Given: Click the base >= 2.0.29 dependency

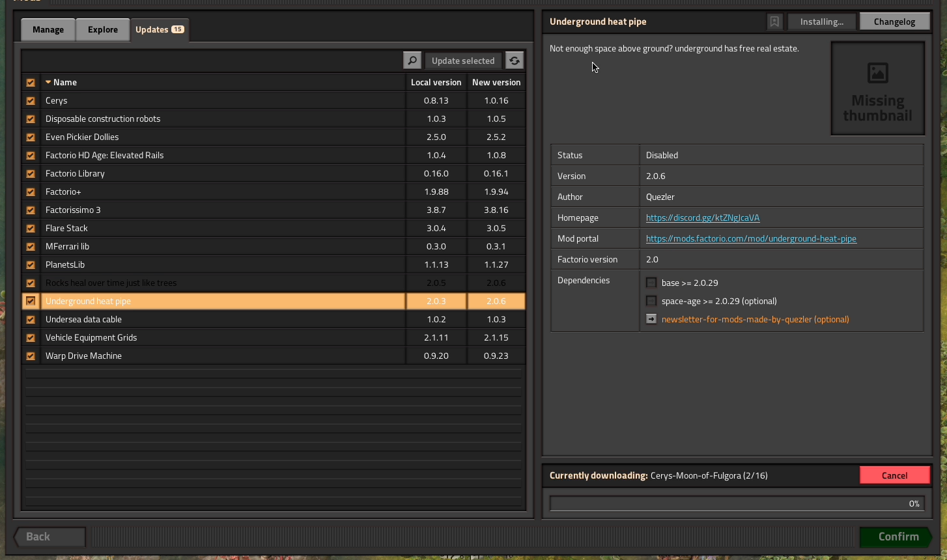Looking at the screenshot, I should pyautogui.click(x=690, y=283).
